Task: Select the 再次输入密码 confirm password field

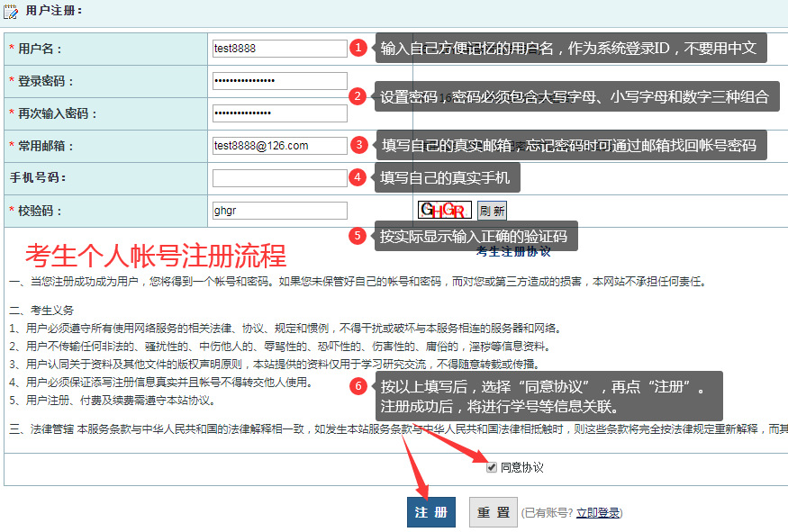Action: 279,113
